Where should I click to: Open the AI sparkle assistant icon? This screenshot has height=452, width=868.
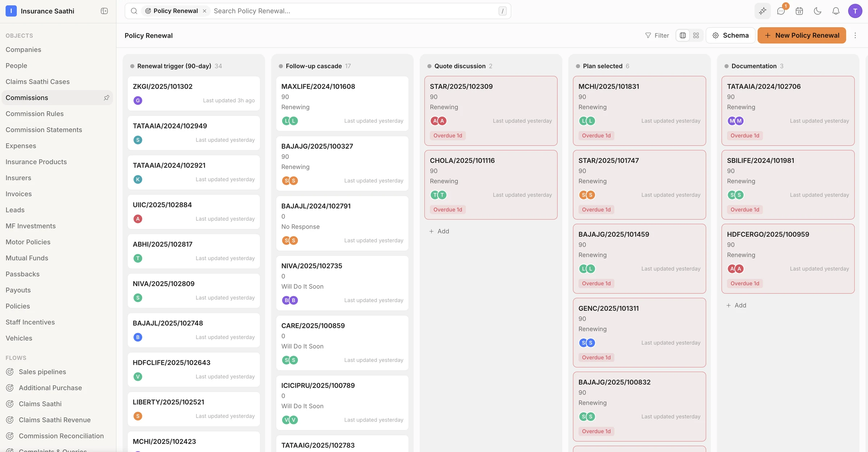coord(762,11)
